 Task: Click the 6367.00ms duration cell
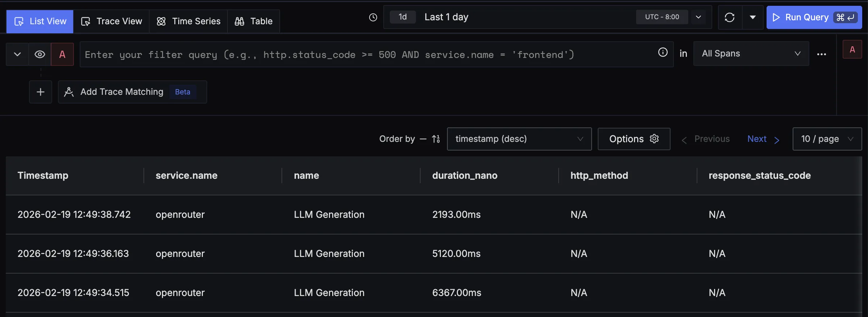pos(457,293)
